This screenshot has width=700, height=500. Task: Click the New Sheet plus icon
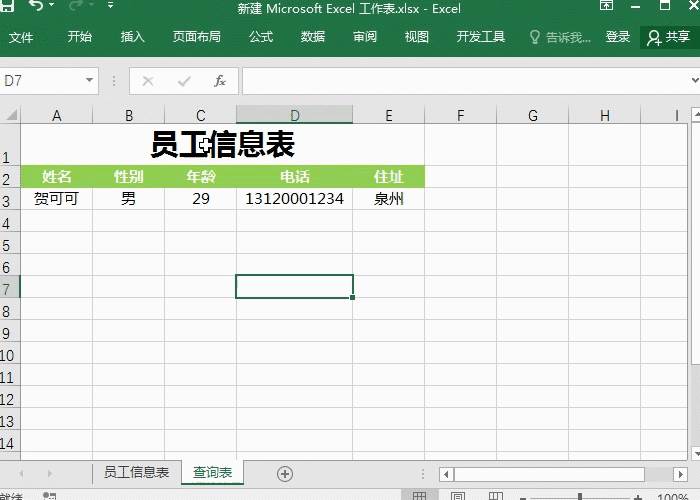(x=285, y=474)
